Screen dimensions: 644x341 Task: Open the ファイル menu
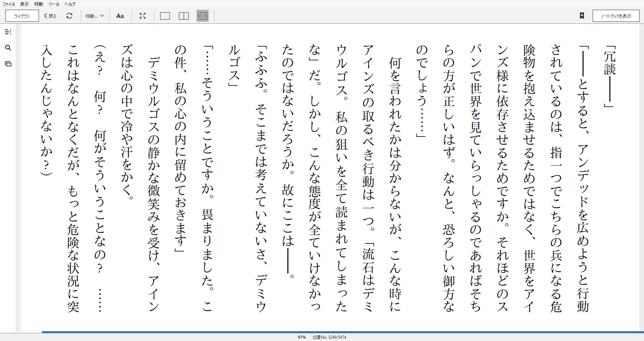click(x=9, y=4)
